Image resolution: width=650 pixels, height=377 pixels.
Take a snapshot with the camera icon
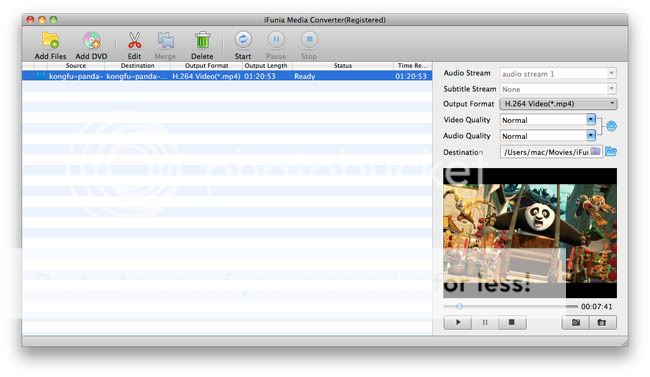[x=575, y=322]
